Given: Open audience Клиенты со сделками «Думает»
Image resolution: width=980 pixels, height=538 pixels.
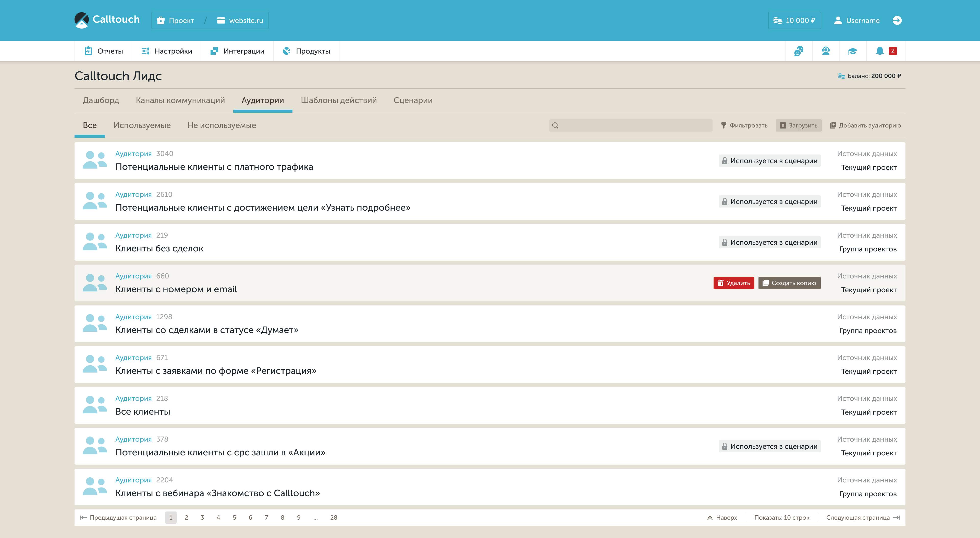Looking at the screenshot, I should tap(207, 330).
